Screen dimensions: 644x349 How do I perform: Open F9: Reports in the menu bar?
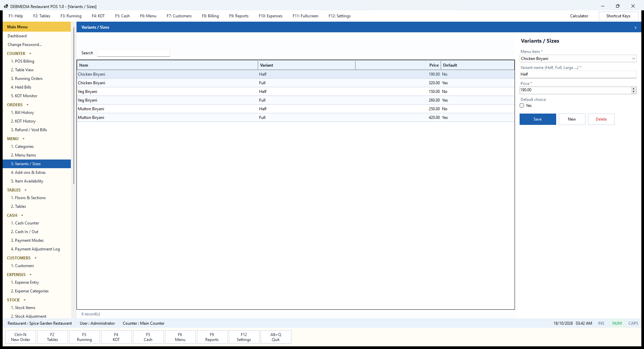pyautogui.click(x=239, y=16)
